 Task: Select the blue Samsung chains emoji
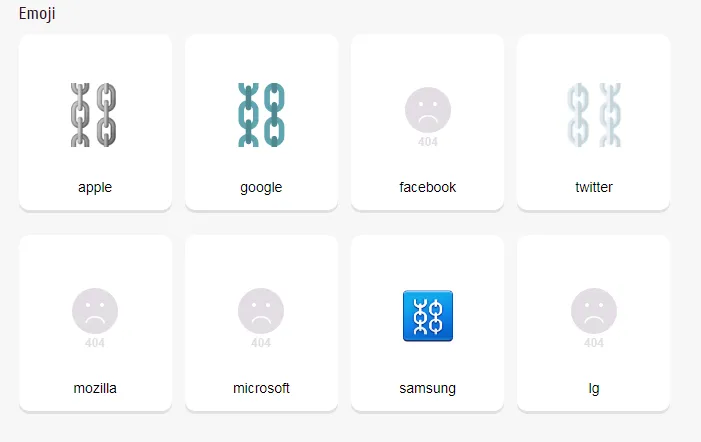pos(428,316)
